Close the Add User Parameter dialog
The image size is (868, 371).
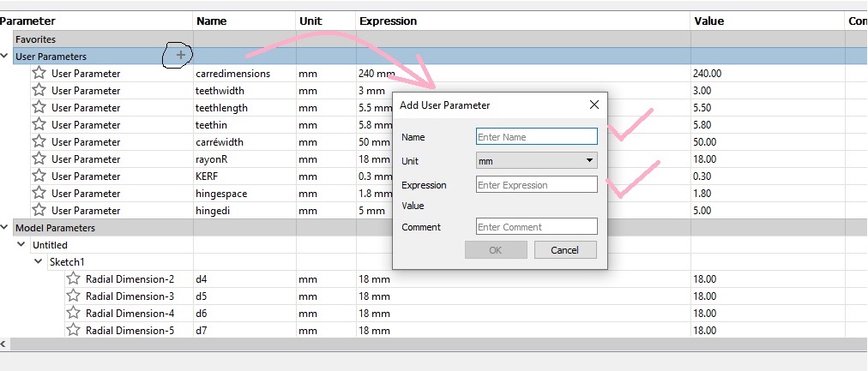[x=594, y=105]
